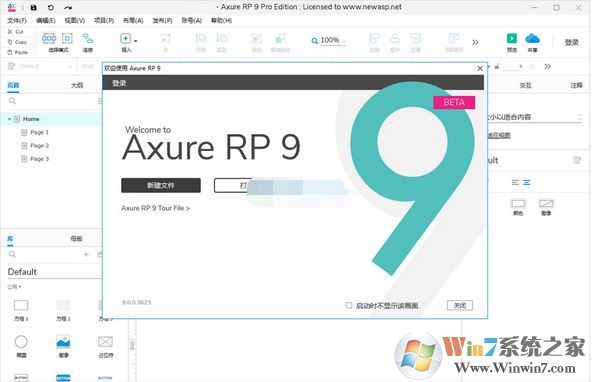Expand the style toolbar overflow chevrons
Screen dimensions: 592x382
[x=547, y=66]
